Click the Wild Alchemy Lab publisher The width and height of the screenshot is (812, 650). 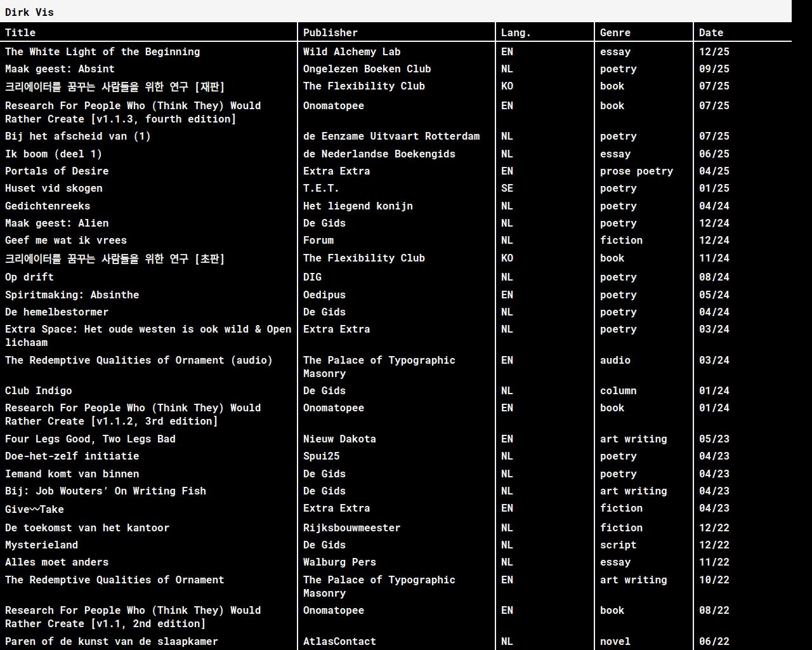351,52
